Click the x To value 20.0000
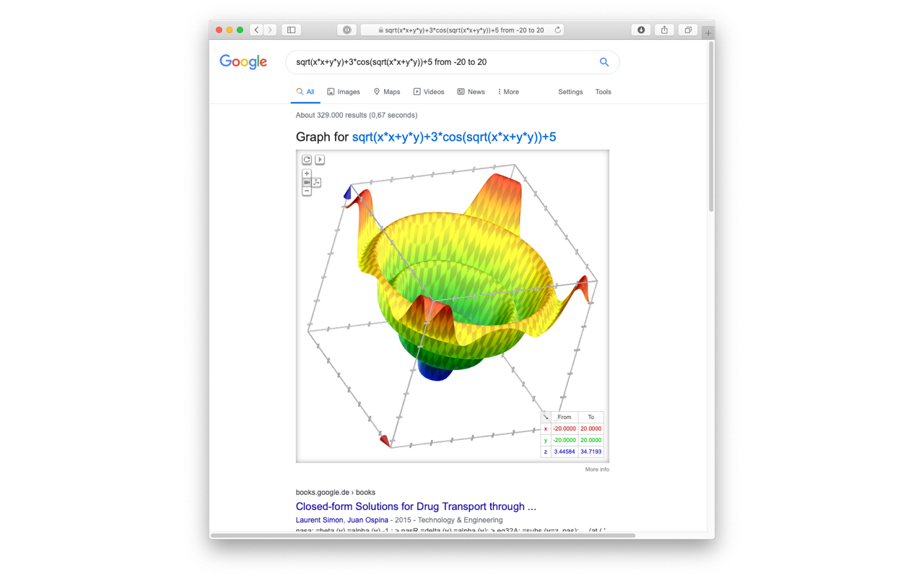924x578 pixels. (x=590, y=428)
